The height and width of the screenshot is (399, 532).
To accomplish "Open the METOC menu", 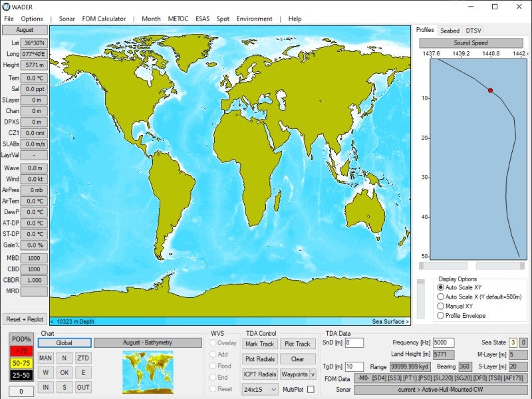I will pos(178,19).
